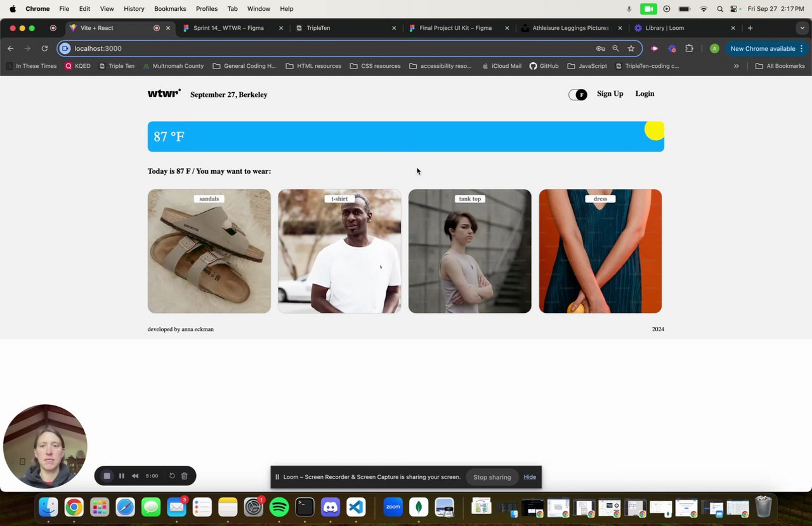Open the Multnomah County bookmark
The image size is (812, 526).
(x=173, y=66)
